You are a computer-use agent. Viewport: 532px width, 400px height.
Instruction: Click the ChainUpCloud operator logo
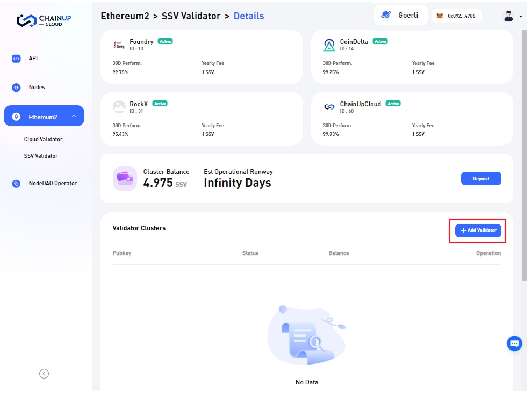point(329,107)
